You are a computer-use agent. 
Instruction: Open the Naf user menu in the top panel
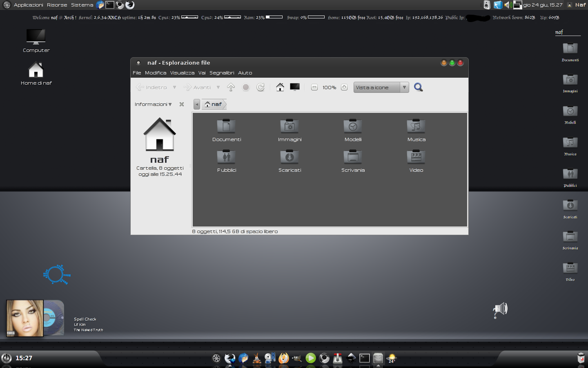[577, 5]
